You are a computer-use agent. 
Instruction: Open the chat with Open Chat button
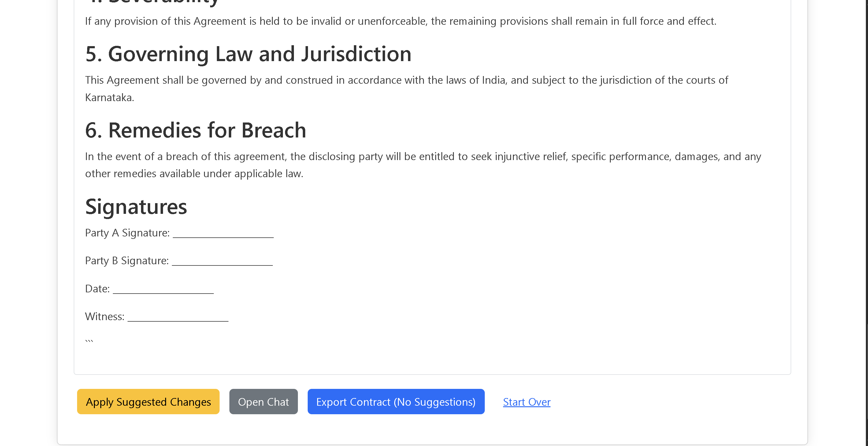click(x=264, y=402)
